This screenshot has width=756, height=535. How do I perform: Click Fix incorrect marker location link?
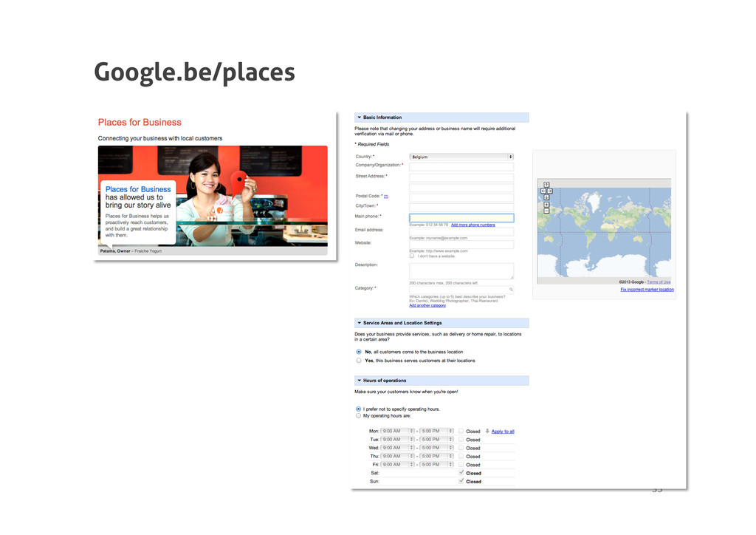click(647, 290)
